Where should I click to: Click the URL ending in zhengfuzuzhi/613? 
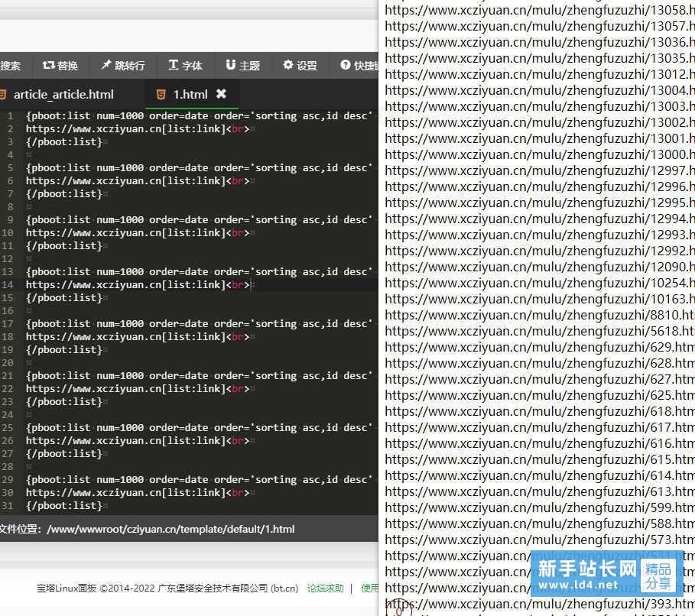[x=540, y=491]
